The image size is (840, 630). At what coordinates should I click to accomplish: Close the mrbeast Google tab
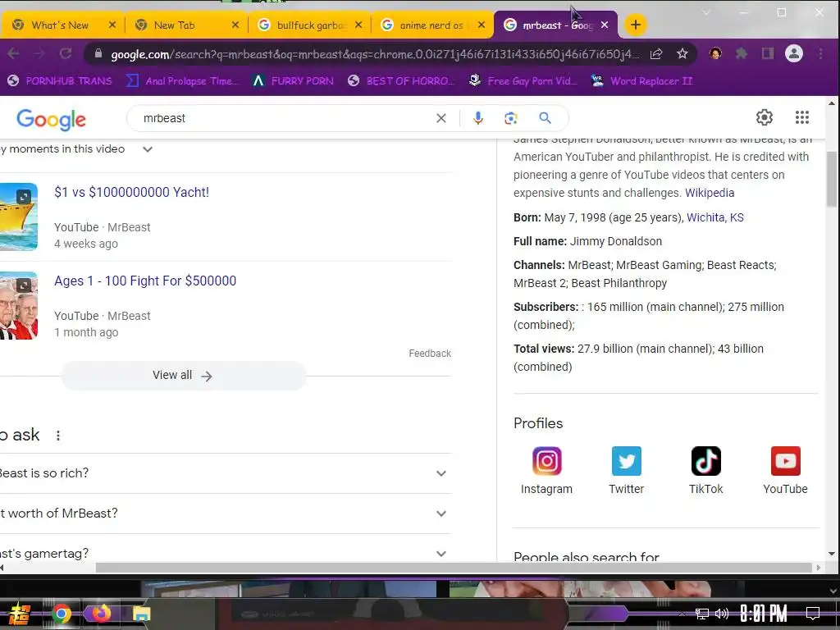coord(605,25)
